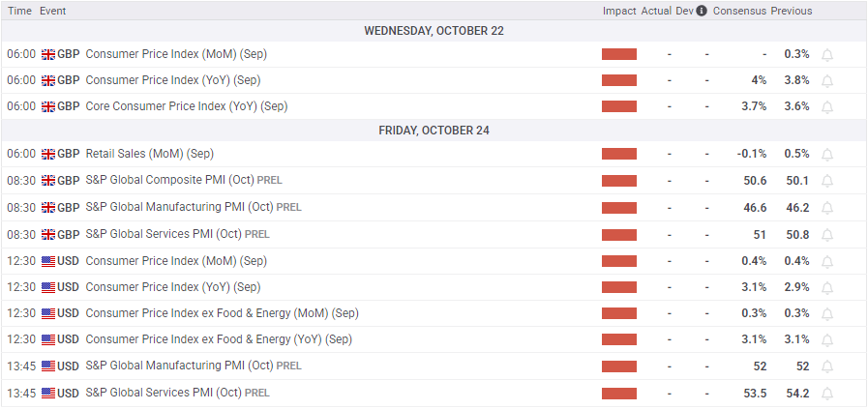The height and width of the screenshot is (410, 868).
Task: Expand GBP Consumer Price Index (YoY) event row
Action: point(173,80)
